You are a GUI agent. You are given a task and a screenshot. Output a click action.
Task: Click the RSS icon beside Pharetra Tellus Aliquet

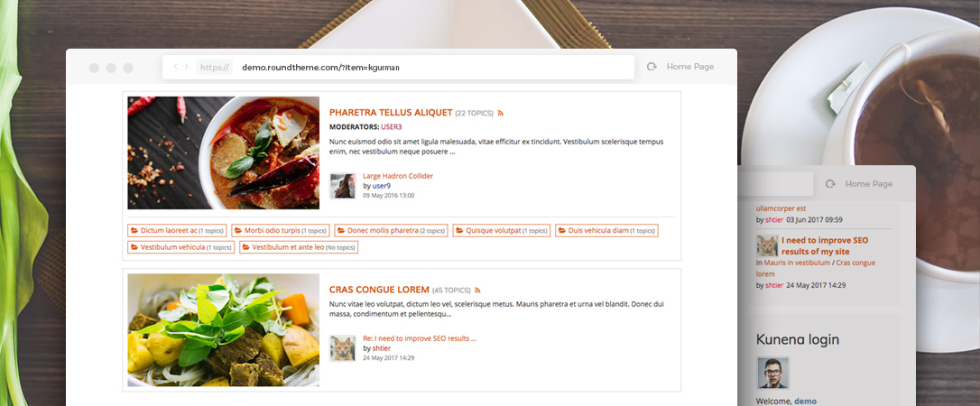click(501, 114)
